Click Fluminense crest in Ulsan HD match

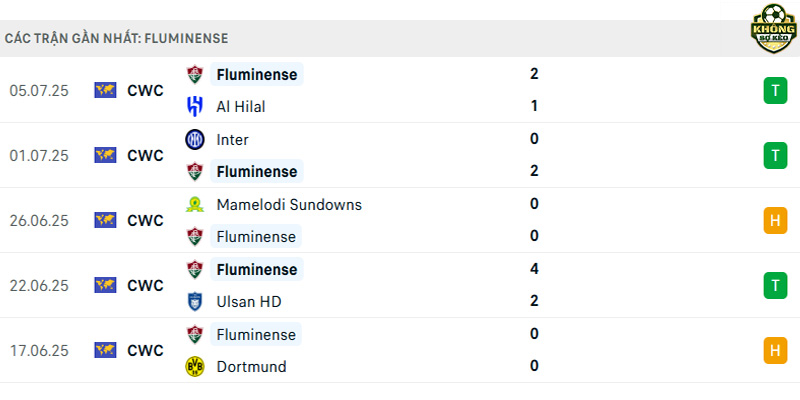(x=195, y=269)
